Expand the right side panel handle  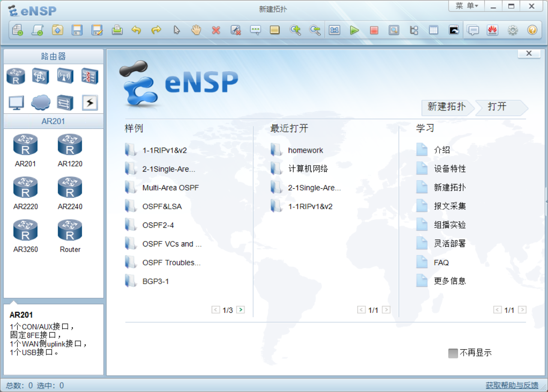pos(546,202)
